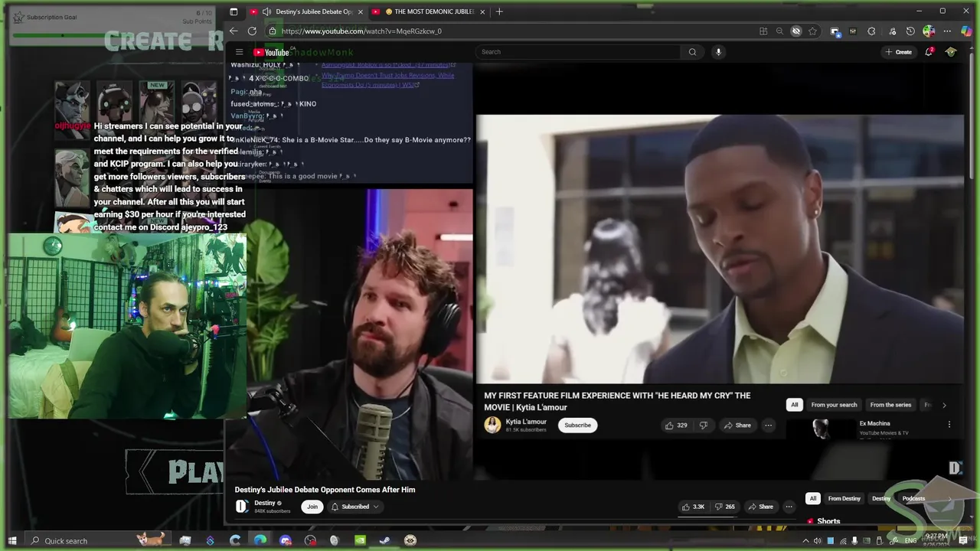Screen dimensions: 980x551
Task: Click the Subscription Goal progress bar
Action: click(113, 35)
